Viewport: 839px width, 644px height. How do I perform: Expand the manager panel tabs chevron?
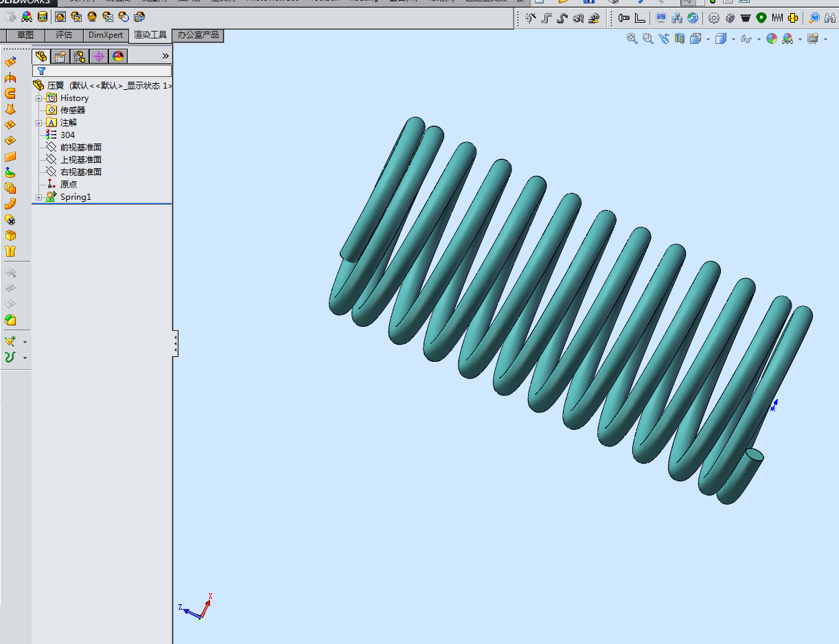coord(165,56)
